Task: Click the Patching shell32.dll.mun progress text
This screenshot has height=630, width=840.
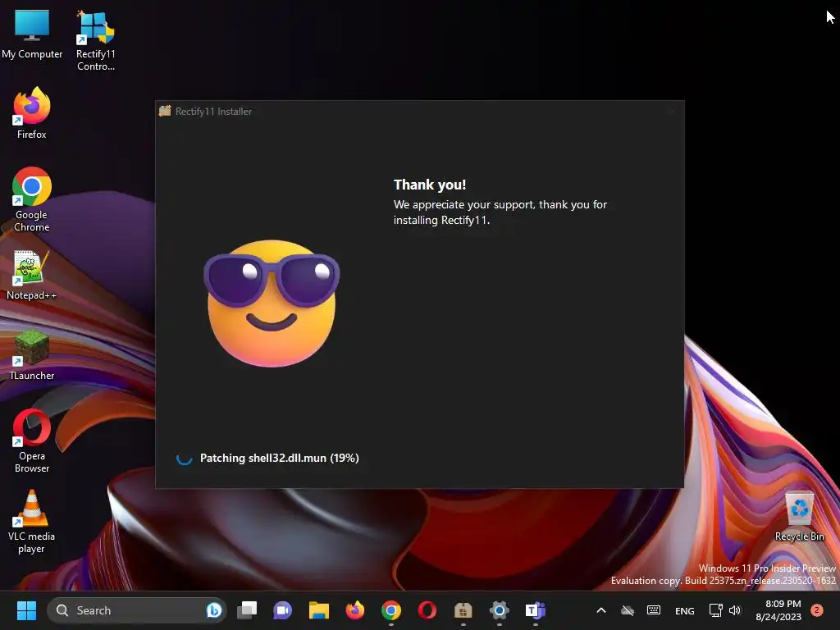Action: 279,458
